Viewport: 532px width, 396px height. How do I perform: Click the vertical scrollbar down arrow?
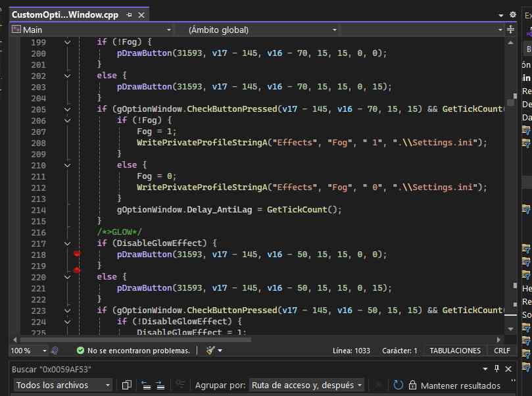[x=510, y=329]
